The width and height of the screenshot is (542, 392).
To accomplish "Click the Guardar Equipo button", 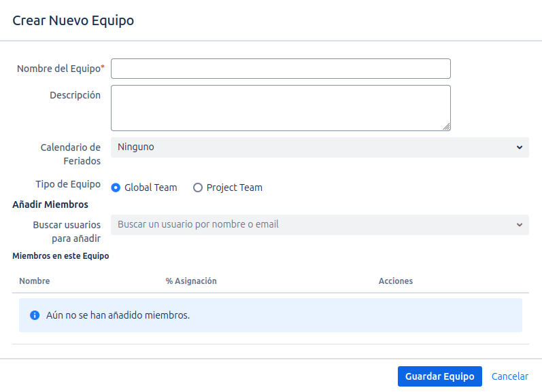I will [440, 376].
